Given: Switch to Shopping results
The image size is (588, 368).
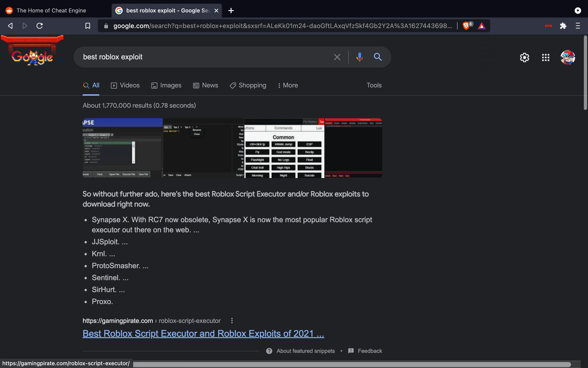Looking at the screenshot, I should point(248,85).
